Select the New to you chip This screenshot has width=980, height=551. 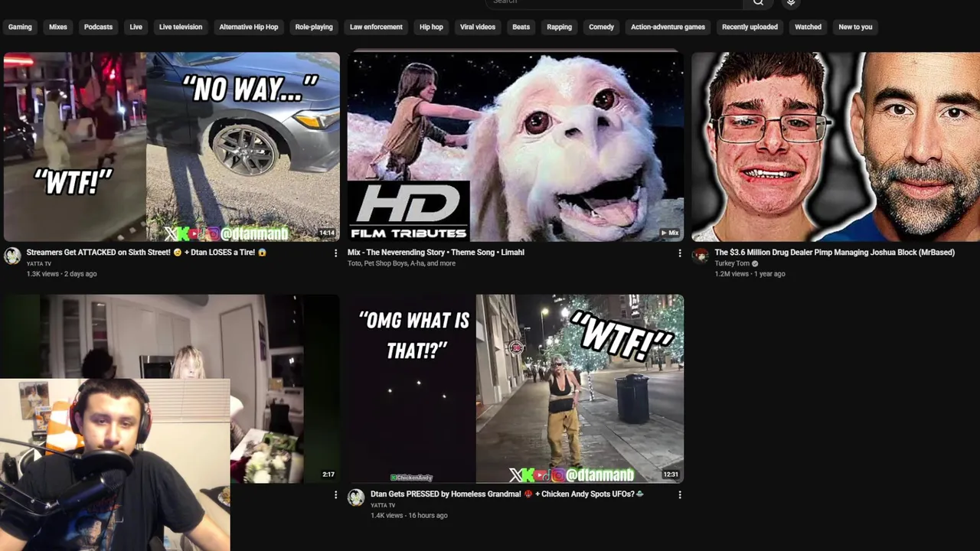click(x=855, y=27)
